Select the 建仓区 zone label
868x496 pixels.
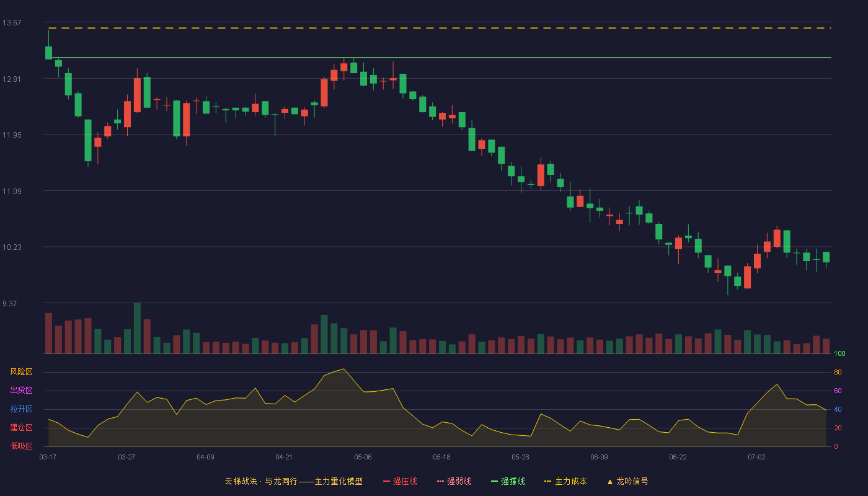21,428
